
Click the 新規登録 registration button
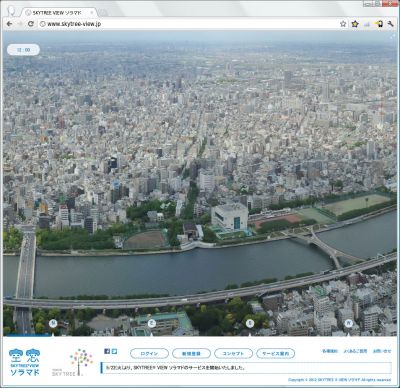[191, 353]
